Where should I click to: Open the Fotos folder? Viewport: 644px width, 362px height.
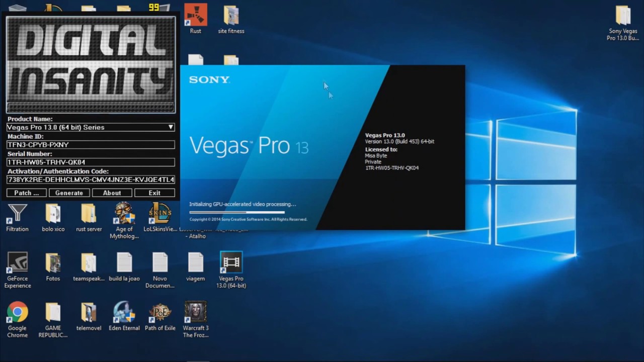(53, 267)
